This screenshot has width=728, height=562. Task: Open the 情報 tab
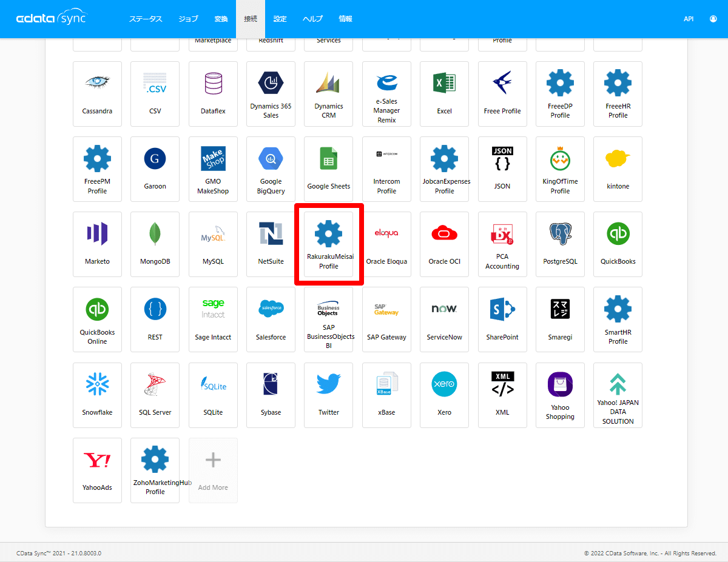[x=345, y=19]
